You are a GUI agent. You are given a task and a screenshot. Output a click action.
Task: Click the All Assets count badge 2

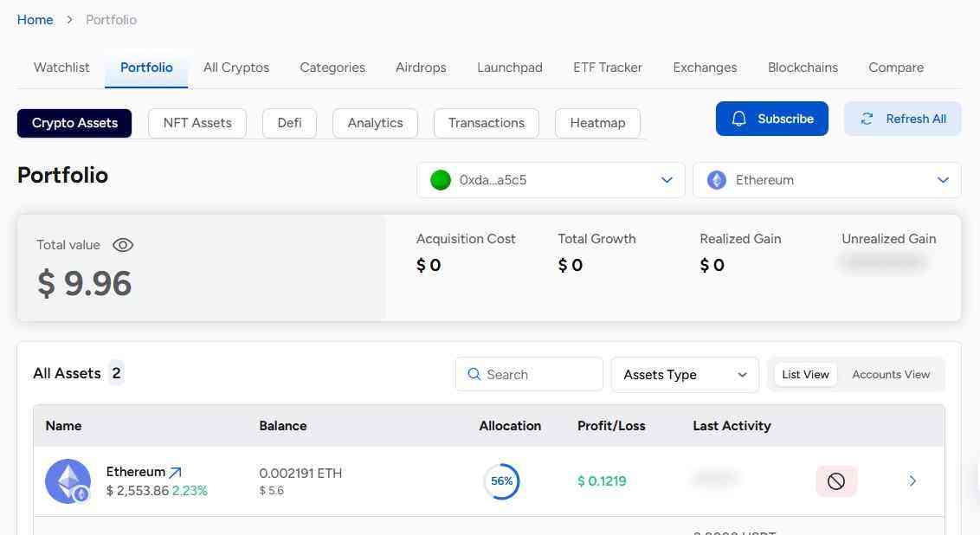(x=116, y=373)
